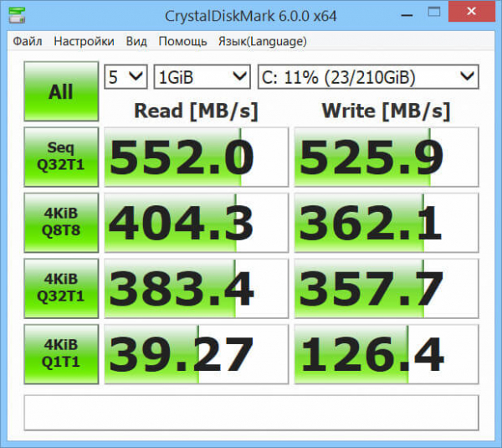Expand the test count dropdown showing 5
Image resolution: width=502 pixels, height=448 pixels.
(x=125, y=77)
